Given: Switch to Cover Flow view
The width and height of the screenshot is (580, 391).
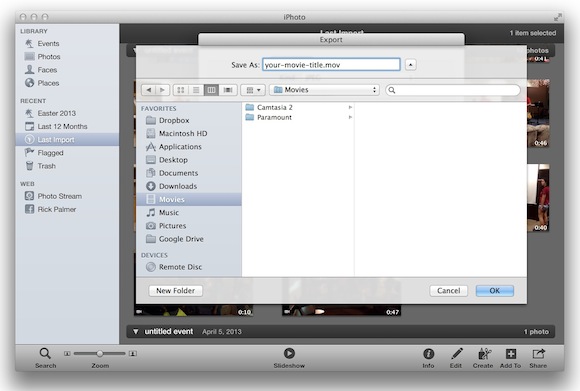Looking at the screenshot, I should (x=228, y=90).
